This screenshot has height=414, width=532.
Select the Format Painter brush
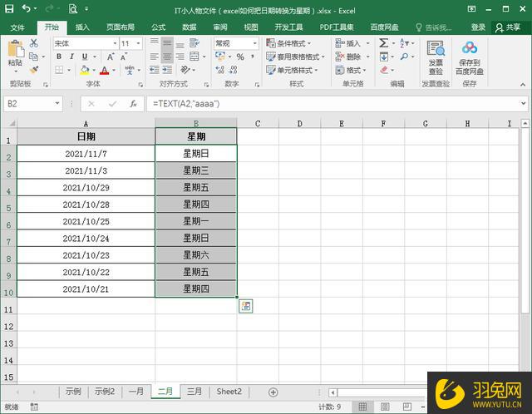pyautogui.click(x=33, y=70)
